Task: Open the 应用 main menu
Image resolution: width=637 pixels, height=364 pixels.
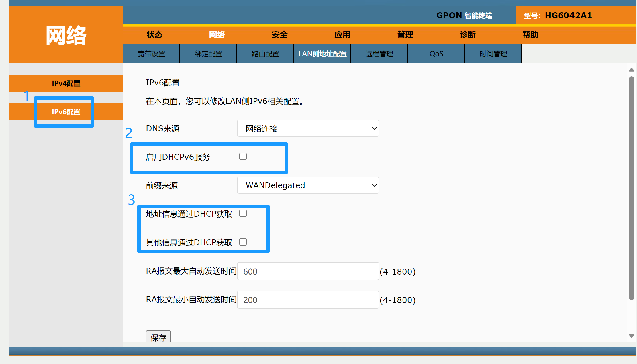Action: point(342,35)
